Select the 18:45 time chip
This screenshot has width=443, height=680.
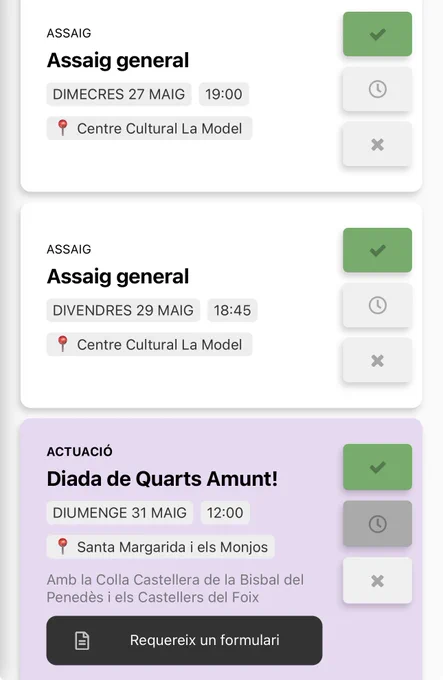coord(232,310)
